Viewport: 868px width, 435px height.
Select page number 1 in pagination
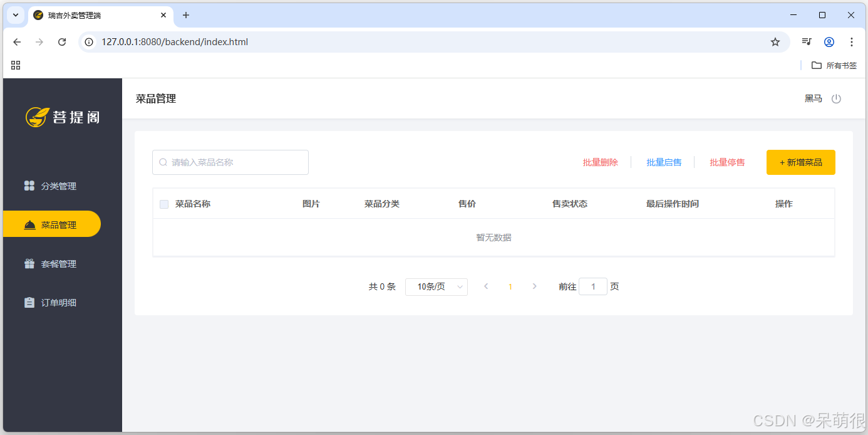click(x=510, y=286)
